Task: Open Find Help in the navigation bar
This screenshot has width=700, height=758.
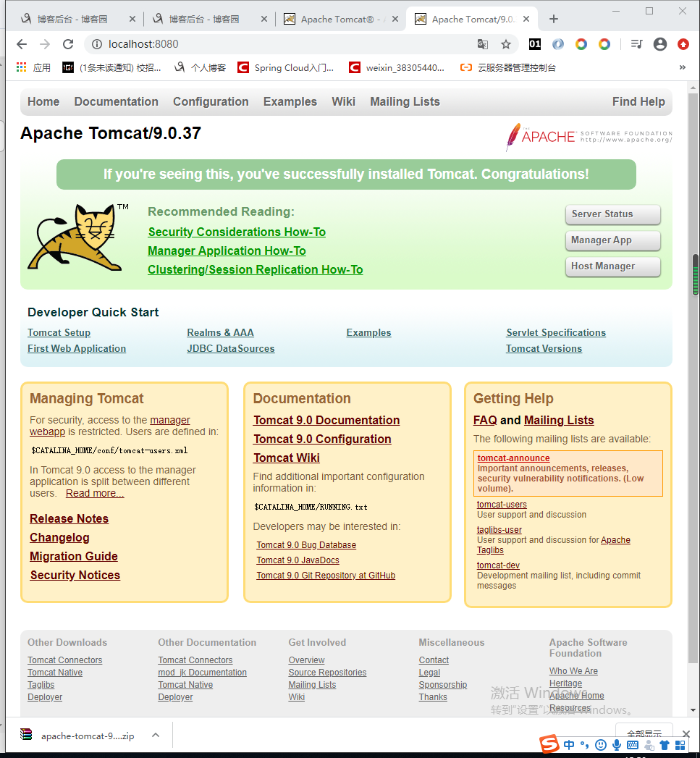Action: point(638,102)
